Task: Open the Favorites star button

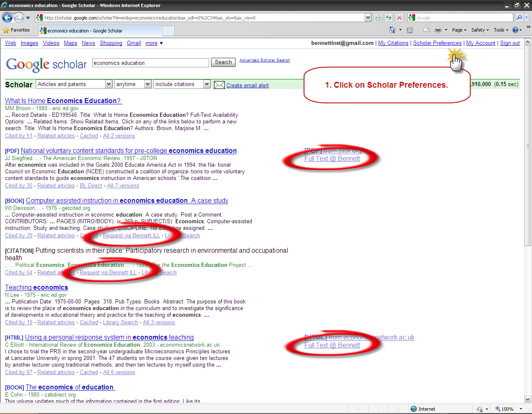Action: tap(16, 30)
